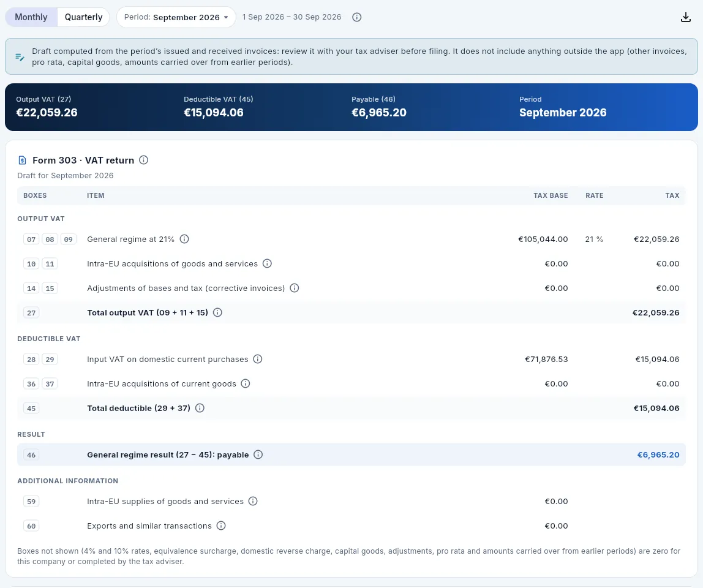The image size is (703, 588).
Task: Select box 07 chip
Action: 31,239
